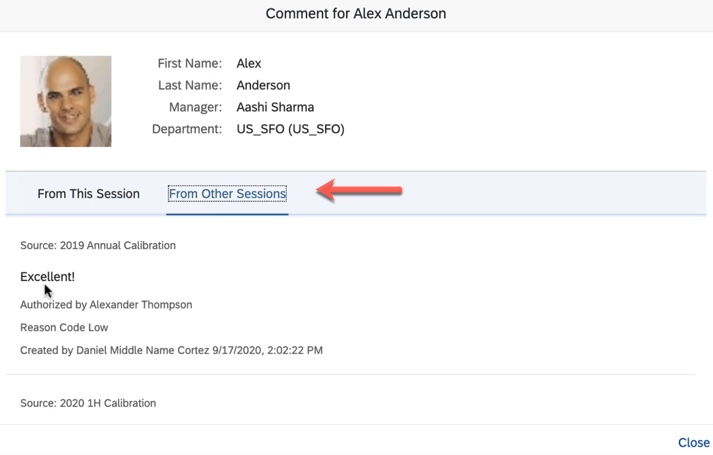The image size is (713, 455).
Task: Click the Source: 2020 1H Calibration line
Action: click(x=88, y=403)
